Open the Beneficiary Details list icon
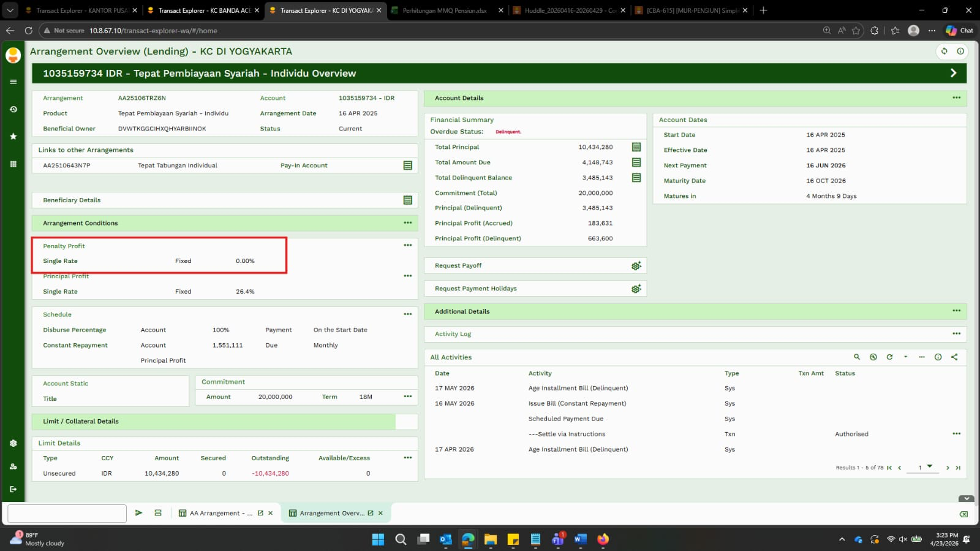Screen dimensions: 980x551 (408, 200)
